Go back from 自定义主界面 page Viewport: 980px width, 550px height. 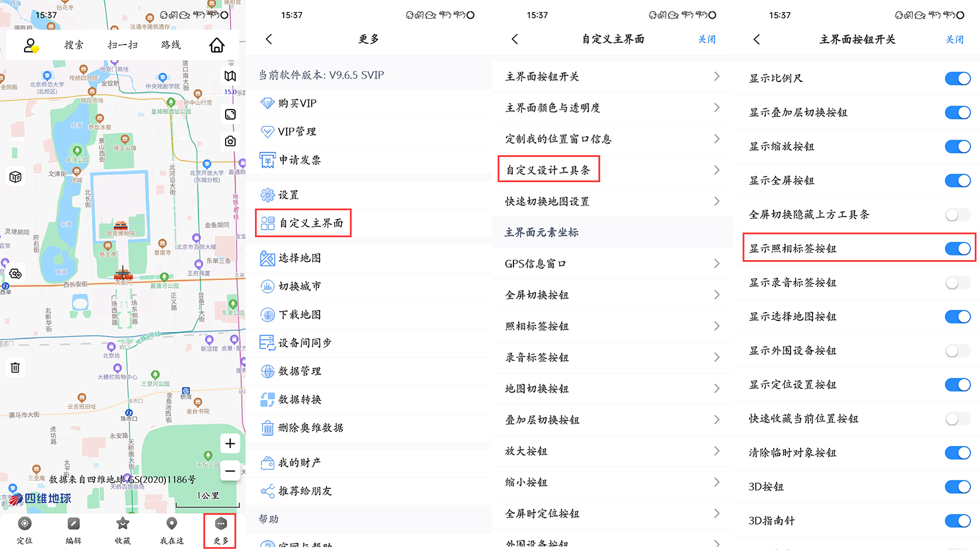point(515,39)
